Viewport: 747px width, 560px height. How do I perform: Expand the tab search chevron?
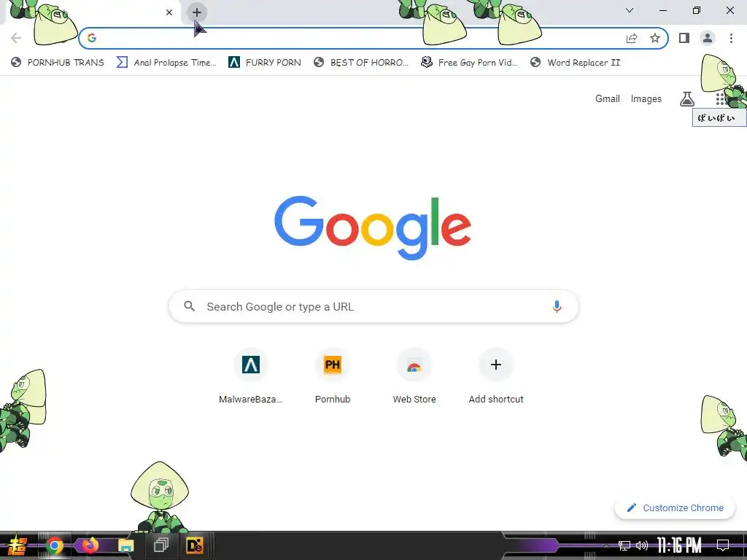point(630,10)
